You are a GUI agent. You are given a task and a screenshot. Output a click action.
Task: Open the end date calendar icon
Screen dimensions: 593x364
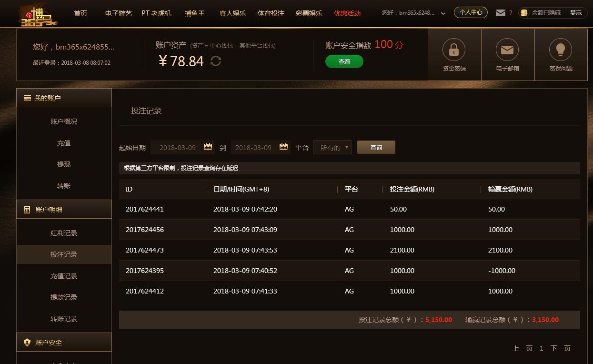[283, 147]
